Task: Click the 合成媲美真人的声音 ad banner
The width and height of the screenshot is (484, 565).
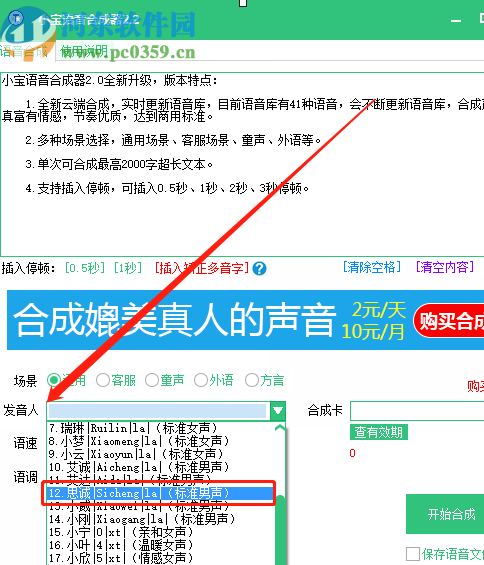Action: tap(245, 320)
